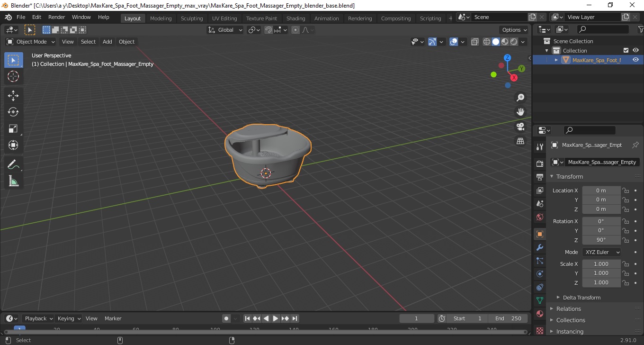This screenshot has height=345, width=644.
Task: Toggle the camera view icon
Action: point(520,127)
